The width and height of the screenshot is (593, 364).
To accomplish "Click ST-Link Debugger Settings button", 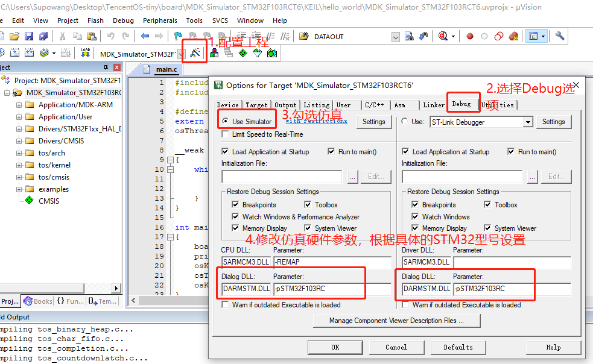I will pyautogui.click(x=553, y=122).
